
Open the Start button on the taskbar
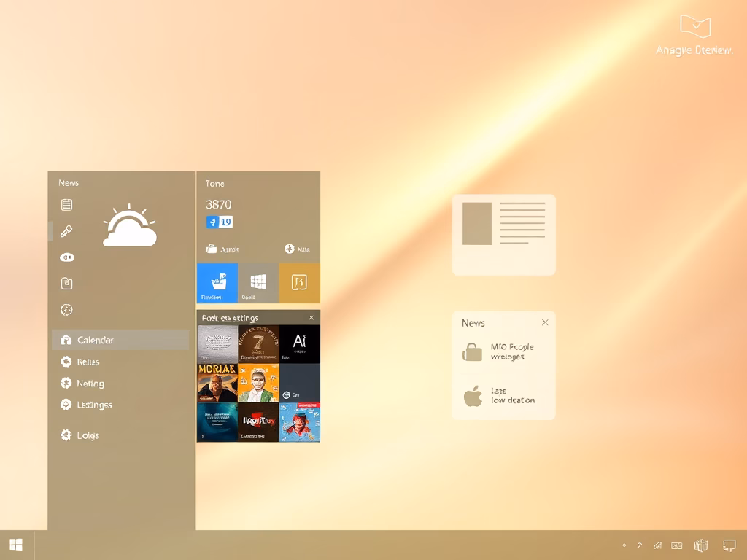[x=15, y=545]
